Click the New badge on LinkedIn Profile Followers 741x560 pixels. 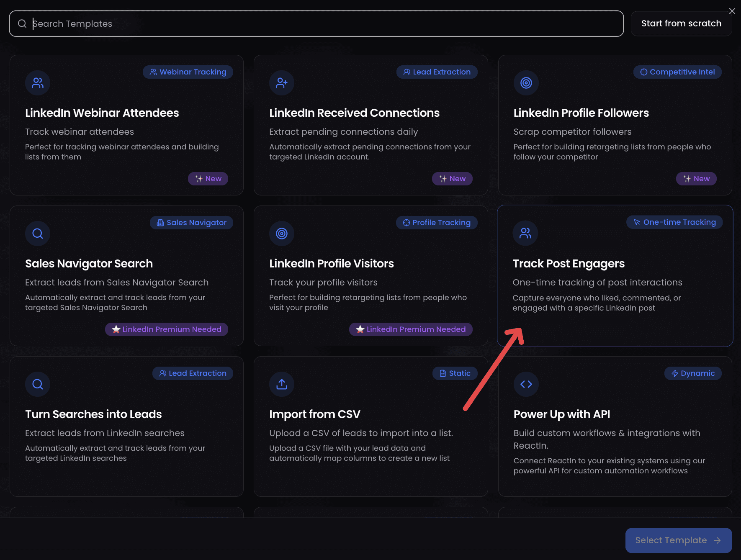(x=696, y=178)
